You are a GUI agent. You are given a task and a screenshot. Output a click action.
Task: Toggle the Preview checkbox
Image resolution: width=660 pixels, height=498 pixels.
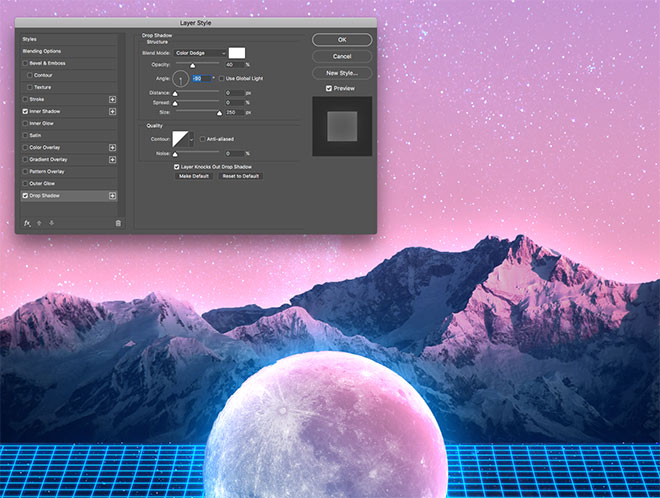pyautogui.click(x=329, y=88)
